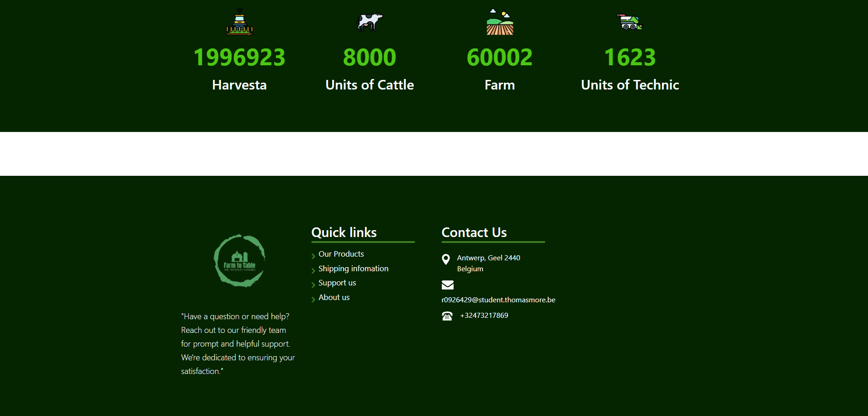The height and width of the screenshot is (416, 868).
Task: Click the harvester icon above Harvesta
Action: click(x=239, y=21)
